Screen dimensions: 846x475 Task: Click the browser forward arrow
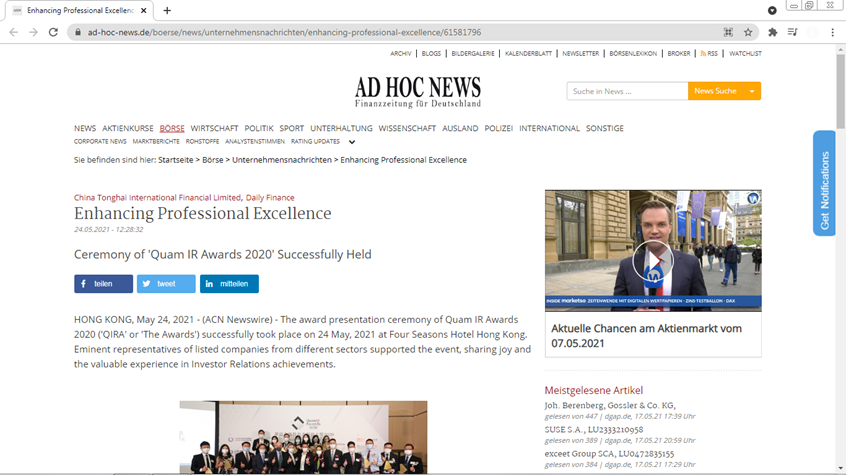point(33,32)
